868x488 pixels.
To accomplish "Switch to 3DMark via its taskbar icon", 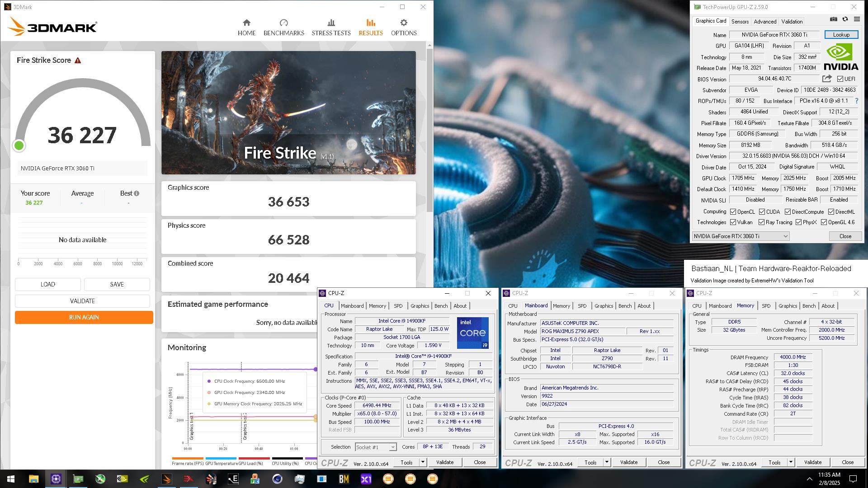I will [x=167, y=479].
